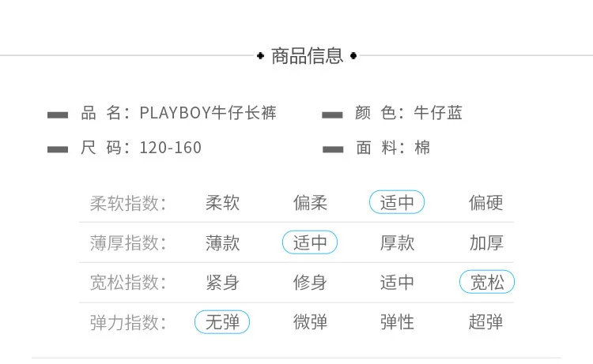593x364 pixels.
Task: Choose 加厚 thickness option
Action: [x=486, y=242]
